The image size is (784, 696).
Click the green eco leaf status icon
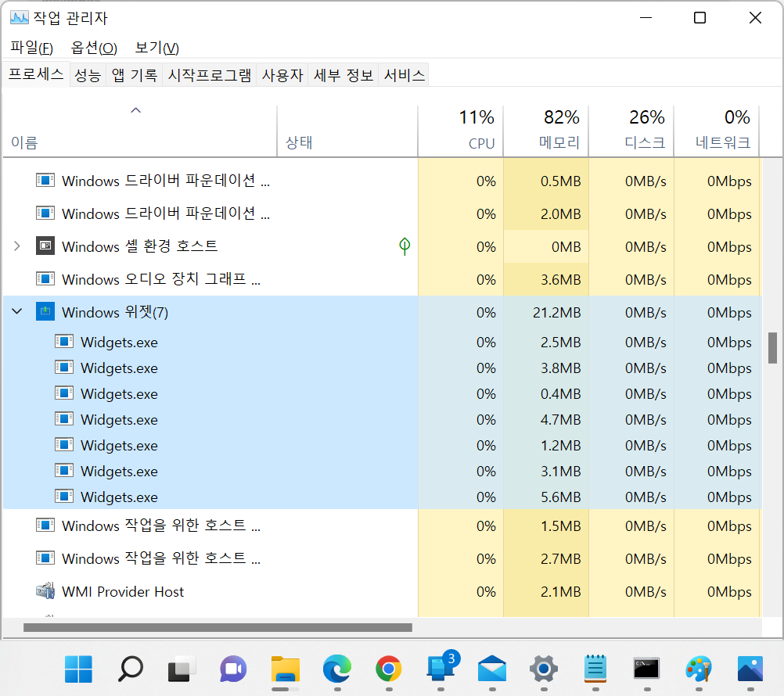(405, 246)
